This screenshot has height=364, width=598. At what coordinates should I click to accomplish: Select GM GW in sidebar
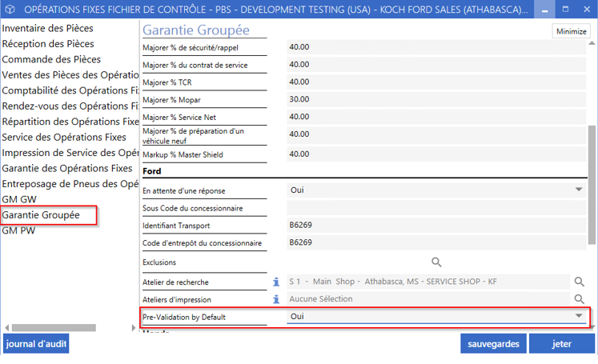pyautogui.click(x=19, y=199)
